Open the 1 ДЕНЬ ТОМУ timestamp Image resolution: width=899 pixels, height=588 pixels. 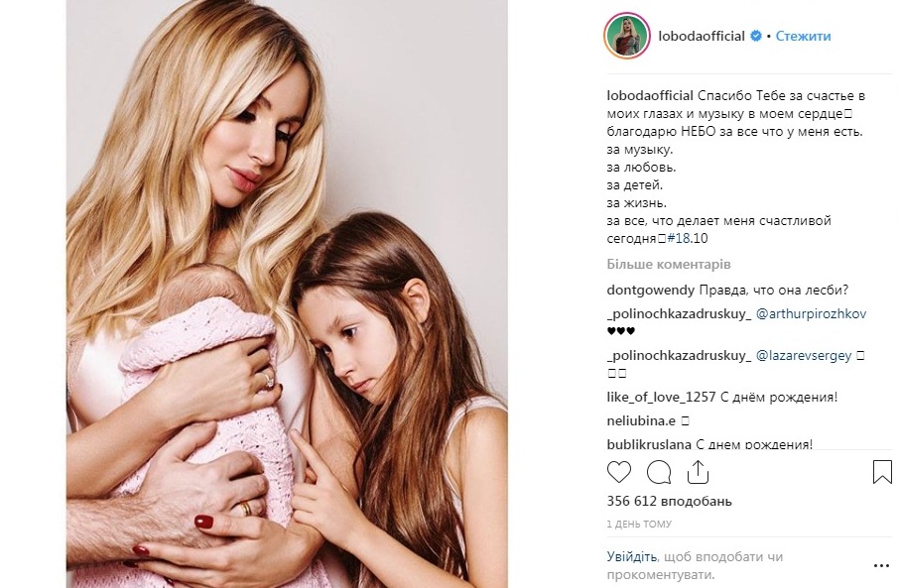pos(639,524)
